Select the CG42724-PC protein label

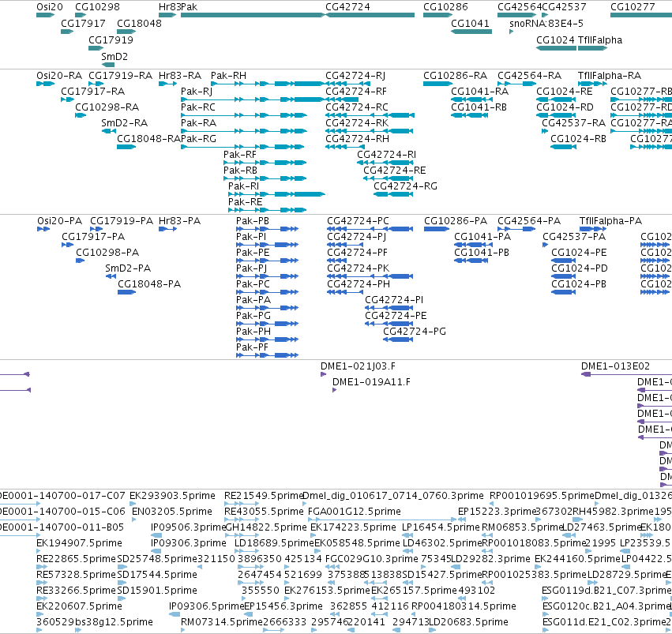pyautogui.click(x=358, y=220)
